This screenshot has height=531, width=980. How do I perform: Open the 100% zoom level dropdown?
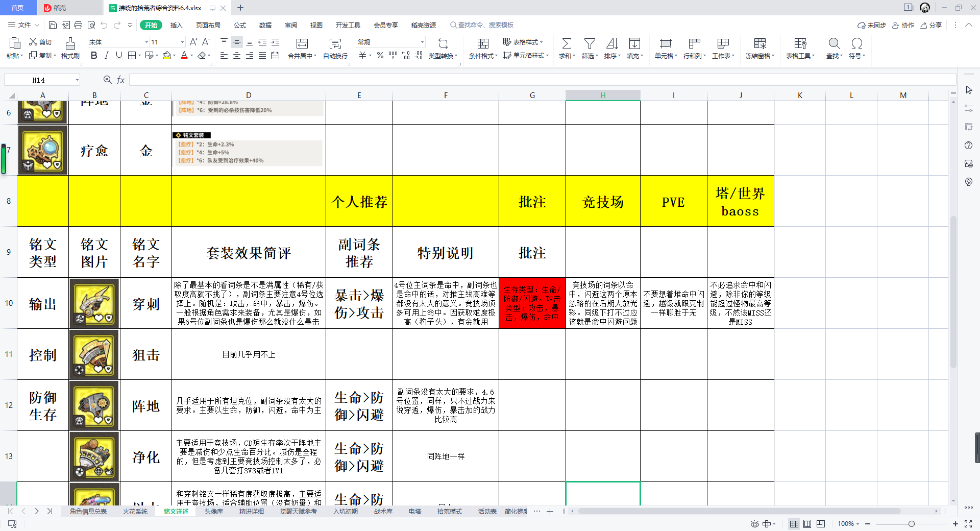[848, 524]
